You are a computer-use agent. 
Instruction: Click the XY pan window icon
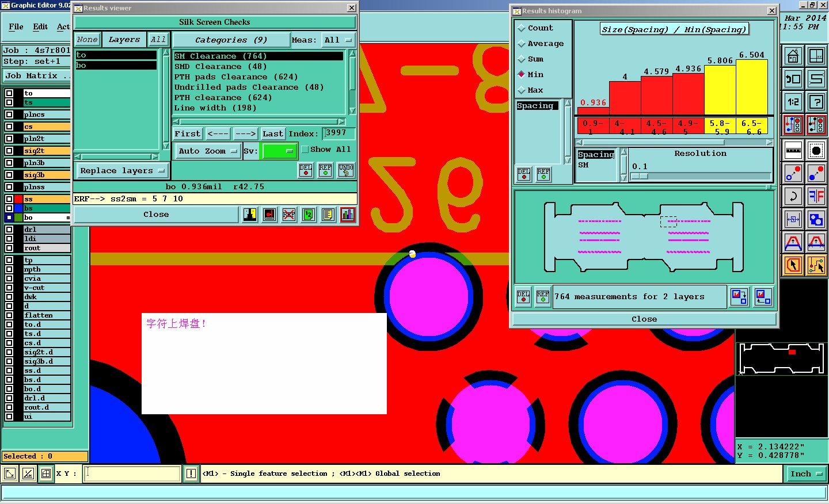coord(816,56)
